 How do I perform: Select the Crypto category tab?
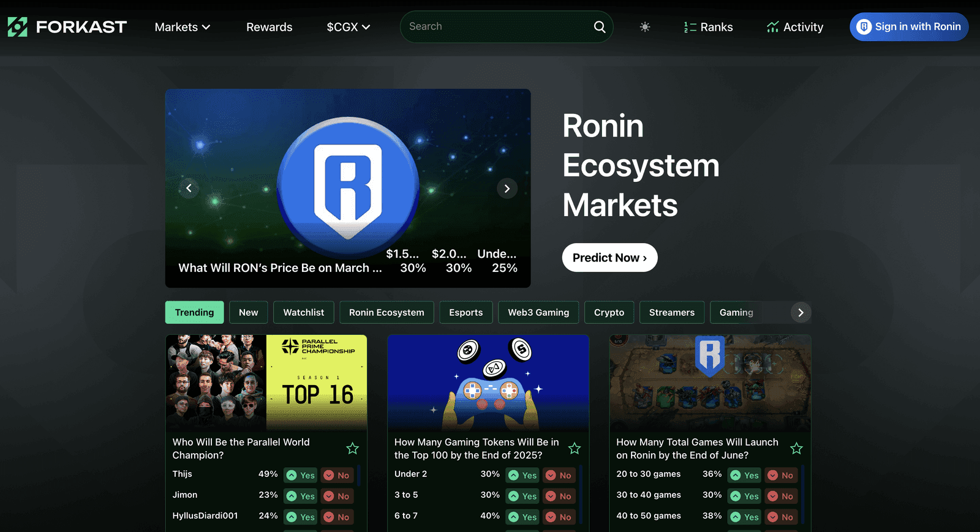pyautogui.click(x=609, y=312)
